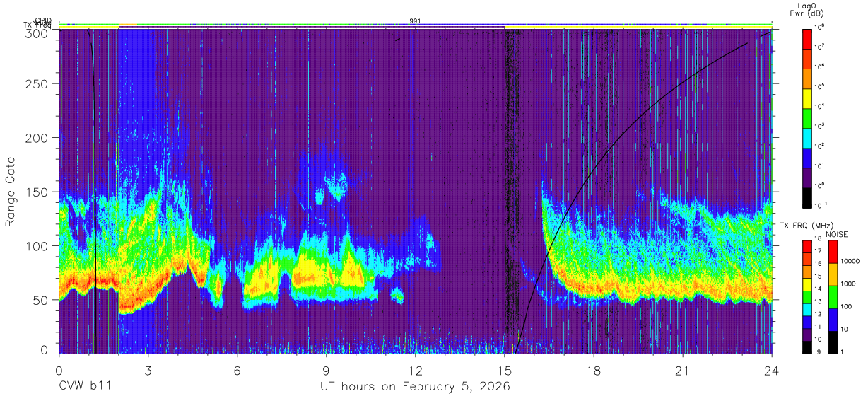Screen dimensions: 868x401
Task: Click the 12 tick label on the UT hours axis
Action: click(415, 371)
